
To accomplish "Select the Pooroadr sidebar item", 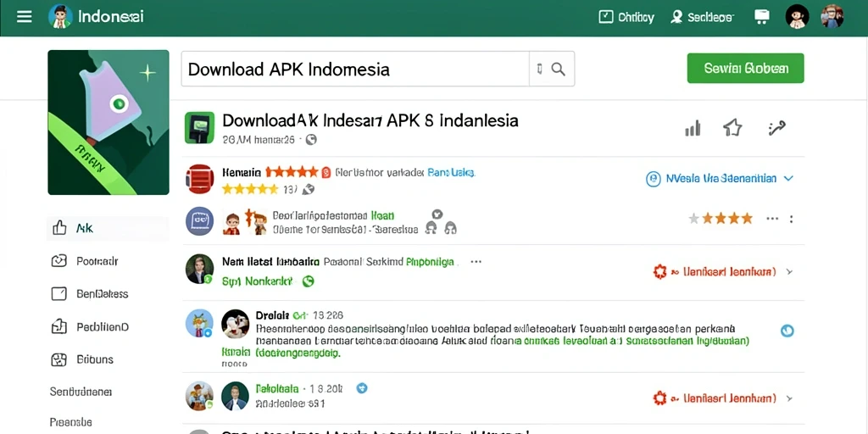I will pyautogui.click(x=84, y=261).
